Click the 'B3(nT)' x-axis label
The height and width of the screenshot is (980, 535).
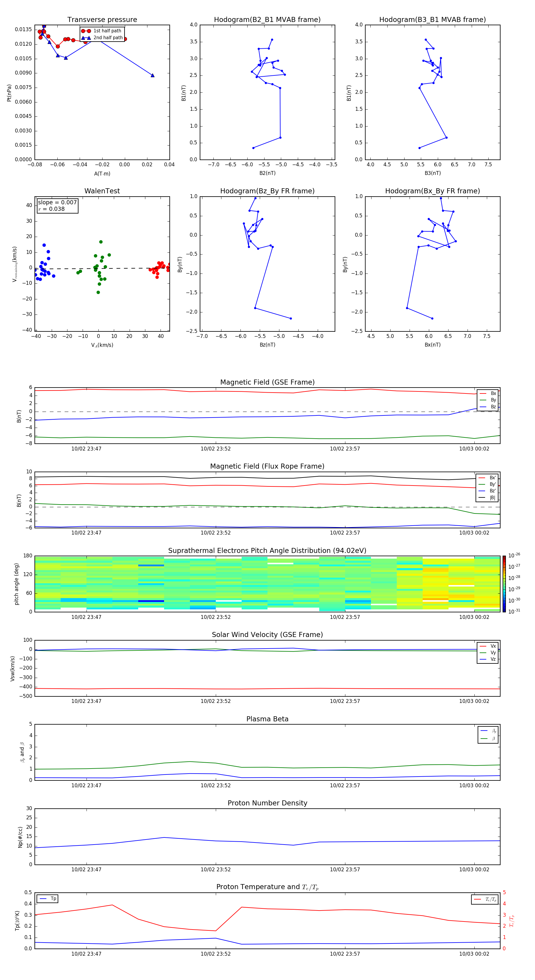point(432,173)
